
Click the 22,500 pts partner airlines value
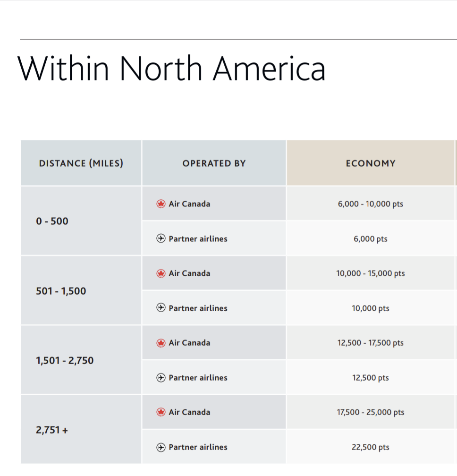tap(371, 447)
